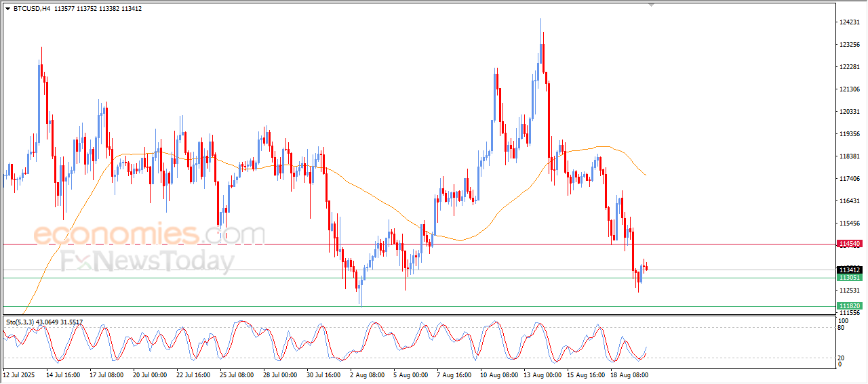Click the 25 Jul 08:00 time label
868x384 pixels.
[x=237, y=374]
